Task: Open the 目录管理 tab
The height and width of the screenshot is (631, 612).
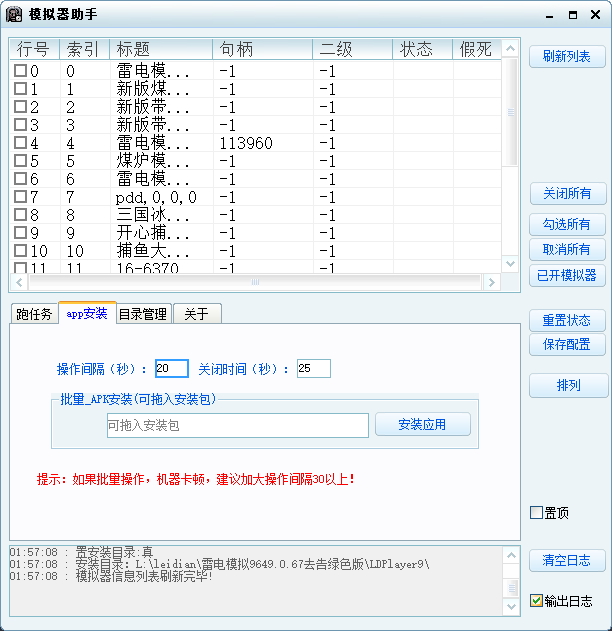Action: tap(143, 314)
